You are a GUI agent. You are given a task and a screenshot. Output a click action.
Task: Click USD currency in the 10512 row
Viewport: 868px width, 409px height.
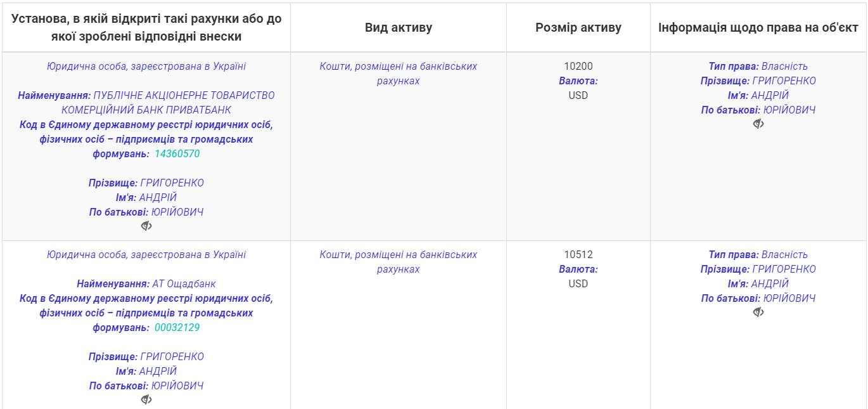click(x=578, y=283)
